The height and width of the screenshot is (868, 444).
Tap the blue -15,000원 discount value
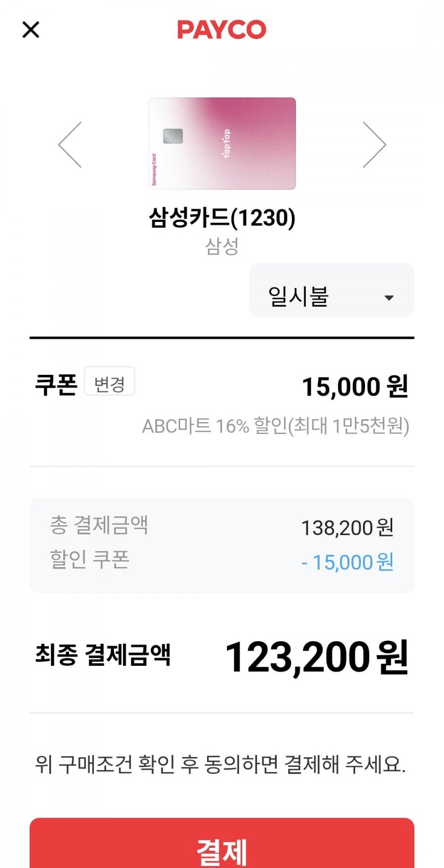(347, 562)
